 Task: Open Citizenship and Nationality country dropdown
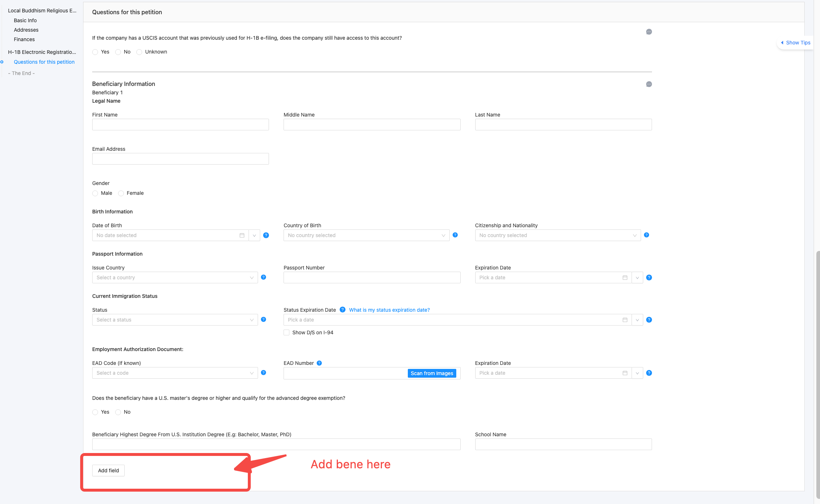click(x=558, y=235)
